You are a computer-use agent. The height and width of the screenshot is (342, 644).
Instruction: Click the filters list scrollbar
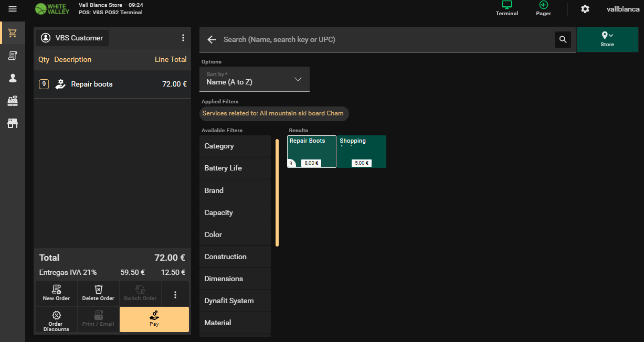pos(277,192)
